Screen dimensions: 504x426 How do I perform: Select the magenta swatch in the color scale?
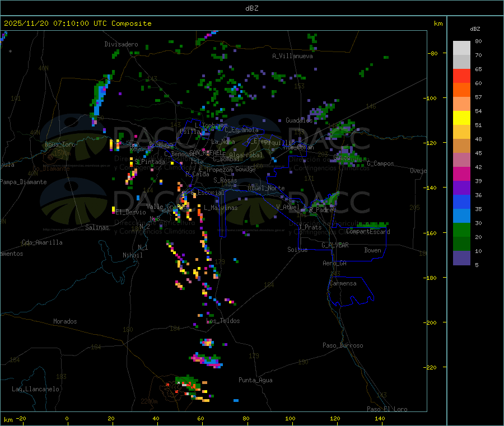pos(461,174)
